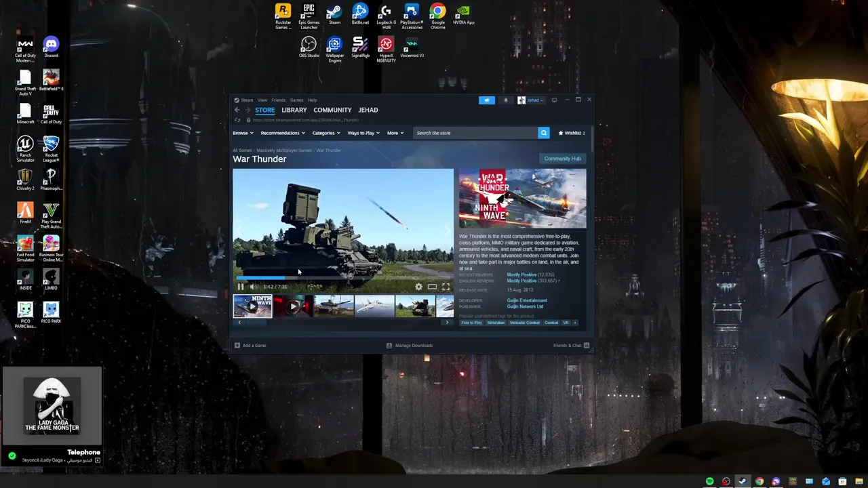Expand the Recommendations dropdown
Image resolution: width=868 pixels, height=488 pixels.
click(283, 133)
